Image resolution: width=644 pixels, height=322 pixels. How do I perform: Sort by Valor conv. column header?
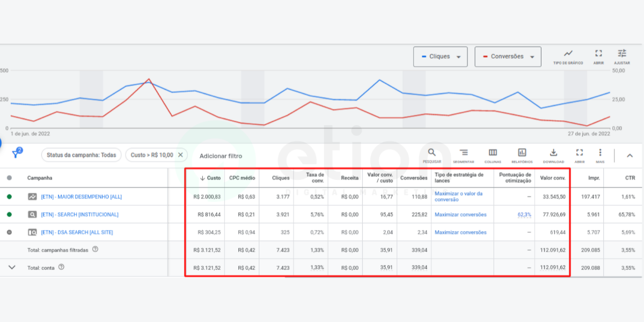click(x=553, y=178)
